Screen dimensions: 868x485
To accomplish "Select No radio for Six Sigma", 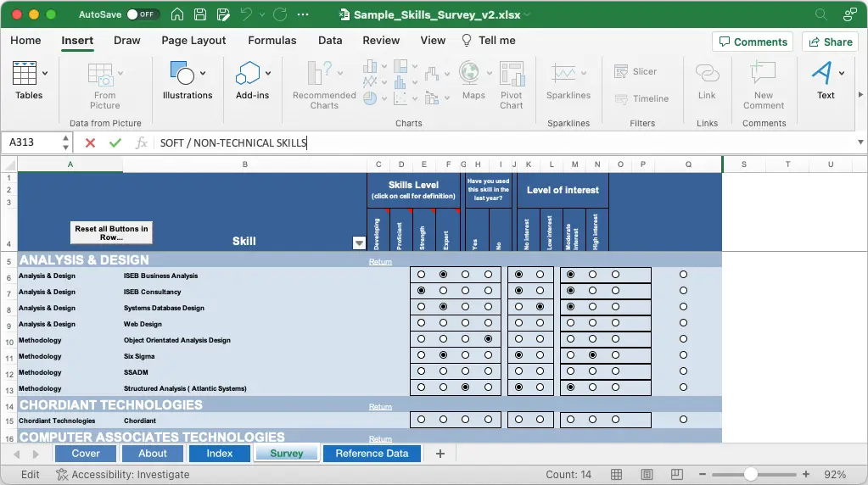I will pyautogui.click(x=540, y=355).
